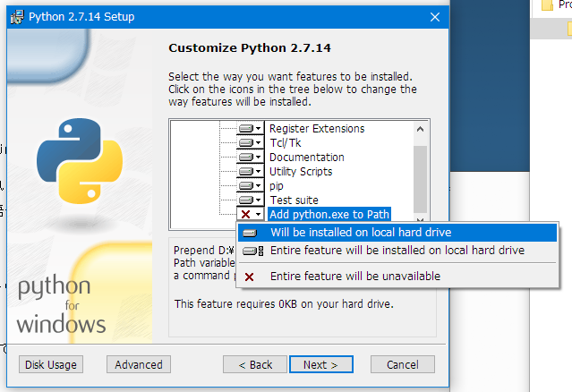The width and height of the screenshot is (572, 392).
Task: Select Utility Scripts tree item
Action: [301, 171]
